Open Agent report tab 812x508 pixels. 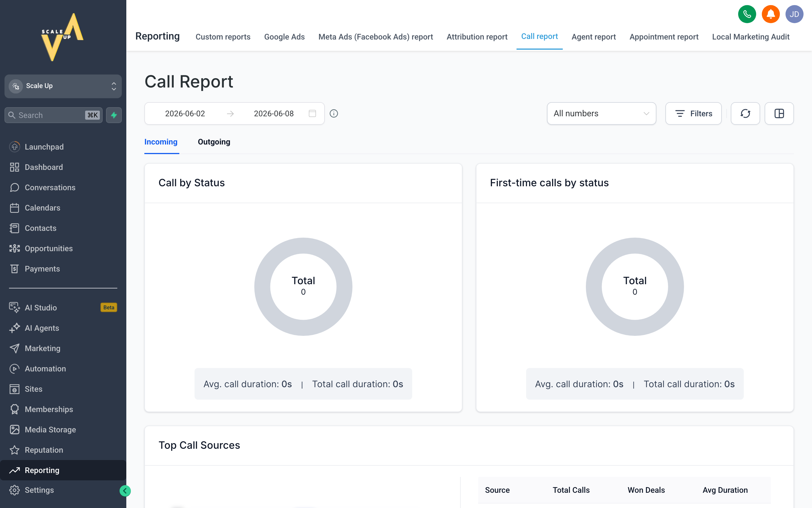pyautogui.click(x=593, y=37)
